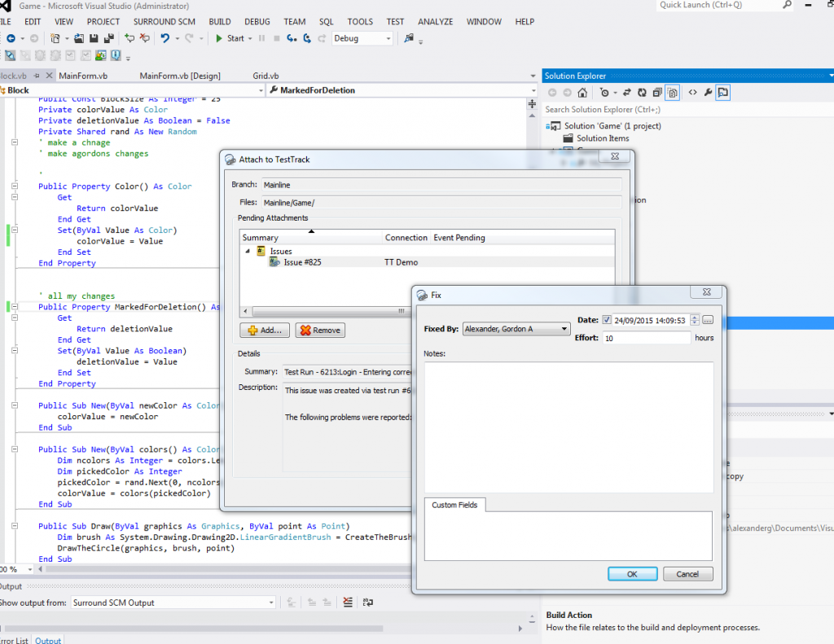Start debugging with the green Start button
The image size is (834, 644).
[x=230, y=38]
